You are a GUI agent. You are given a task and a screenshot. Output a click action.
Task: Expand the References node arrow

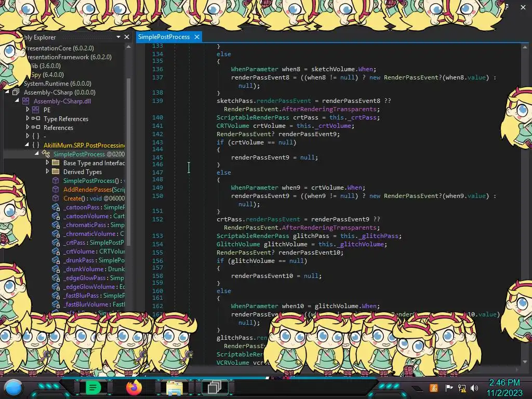tap(28, 127)
